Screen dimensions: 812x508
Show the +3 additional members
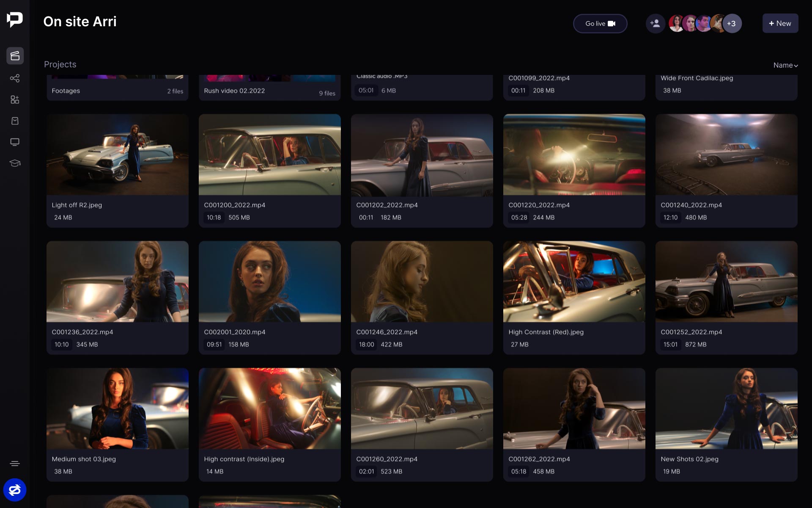click(x=732, y=24)
